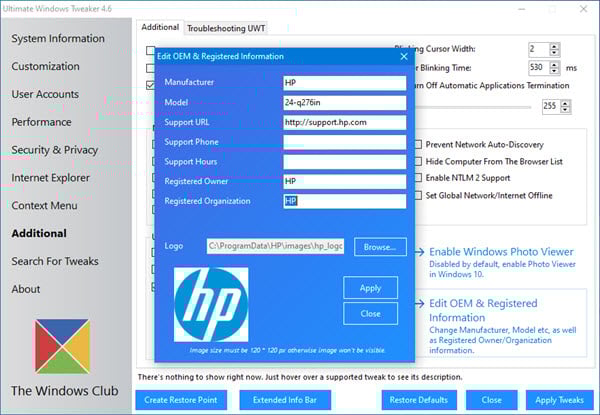Toggle Hide Computer From The Browser List
This screenshot has width=600, height=415.
pyautogui.click(x=419, y=162)
